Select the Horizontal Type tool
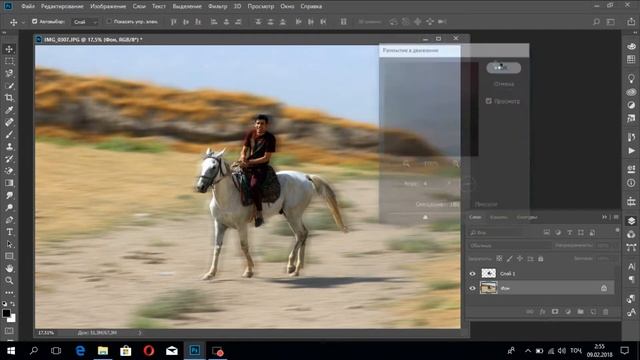The height and width of the screenshot is (360, 640). [9, 232]
